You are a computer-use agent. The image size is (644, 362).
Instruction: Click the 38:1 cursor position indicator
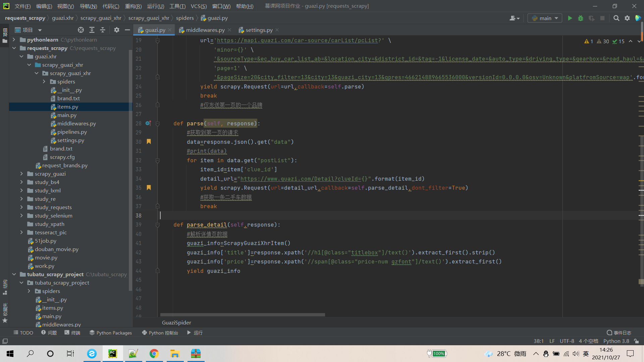pos(538,341)
